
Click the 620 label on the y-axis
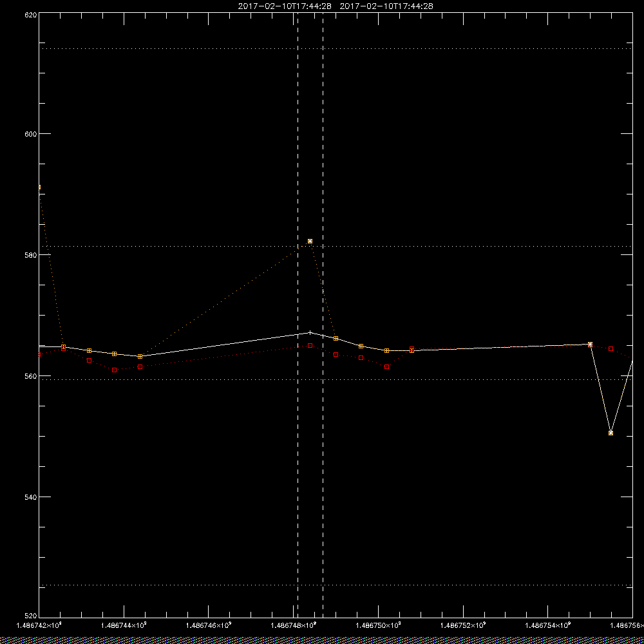[x=31, y=14]
